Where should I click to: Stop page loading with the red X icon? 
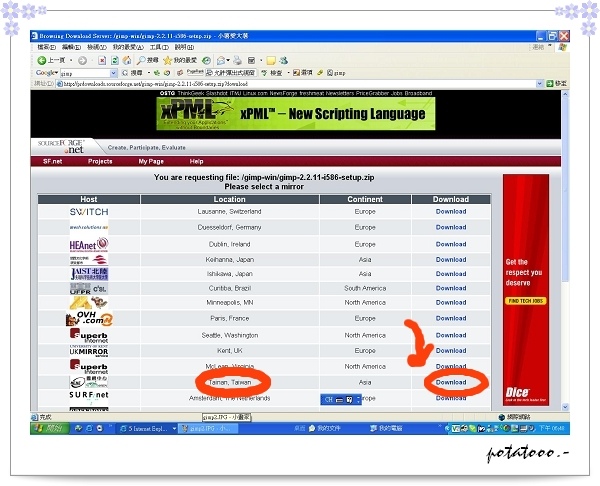click(102, 60)
